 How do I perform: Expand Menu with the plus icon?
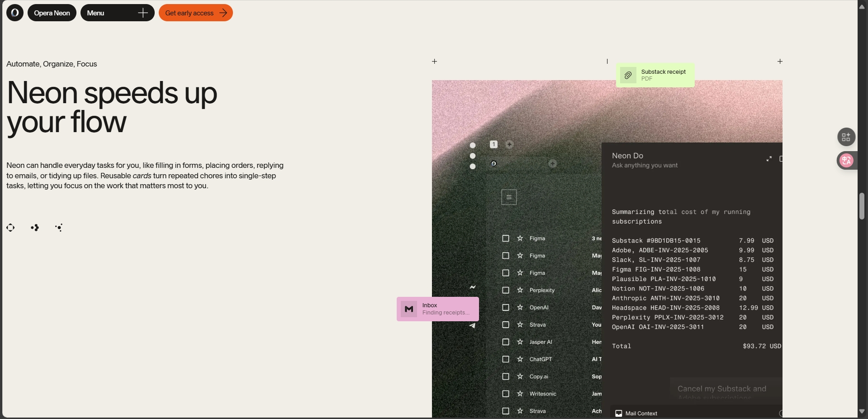point(143,13)
